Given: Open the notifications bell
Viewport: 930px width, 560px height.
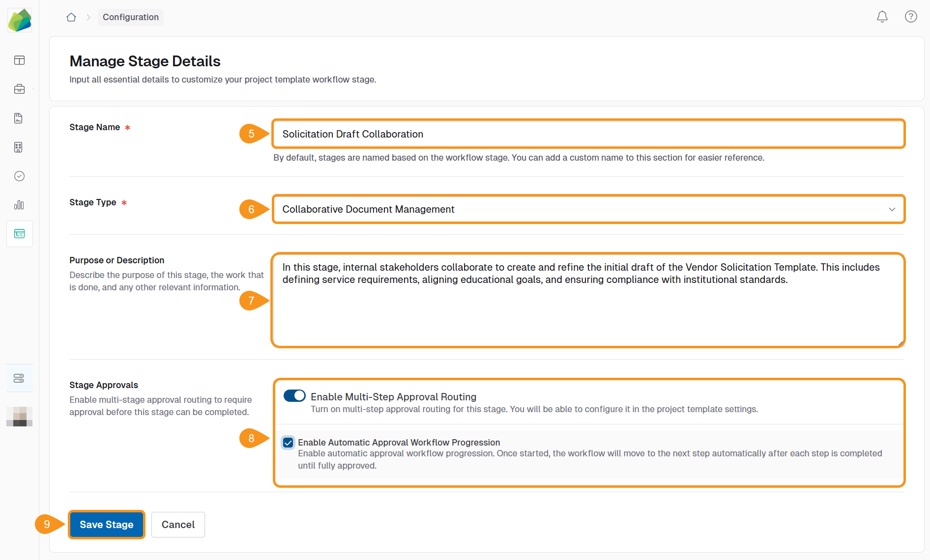Looking at the screenshot, I should (882, 17).
